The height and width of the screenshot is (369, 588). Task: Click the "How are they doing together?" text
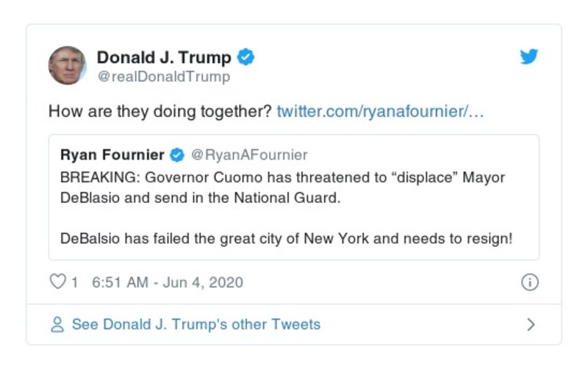160,112
